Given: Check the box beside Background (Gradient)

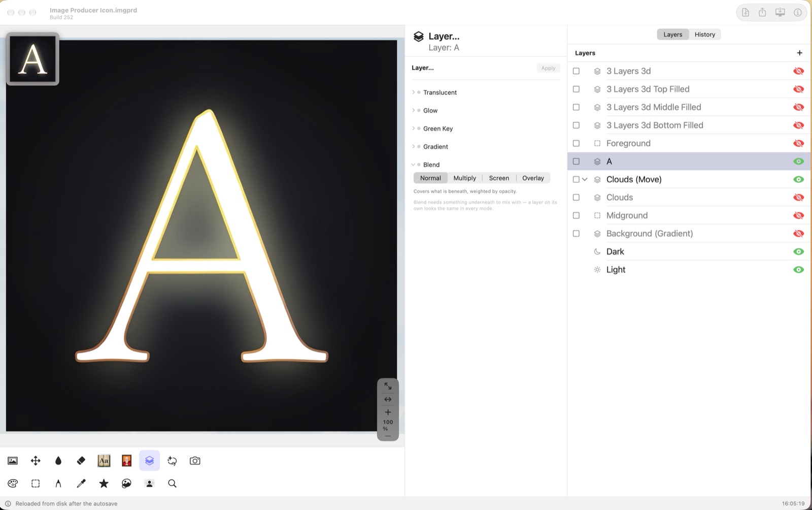Looking at the screenshot, I should (576, 234).
